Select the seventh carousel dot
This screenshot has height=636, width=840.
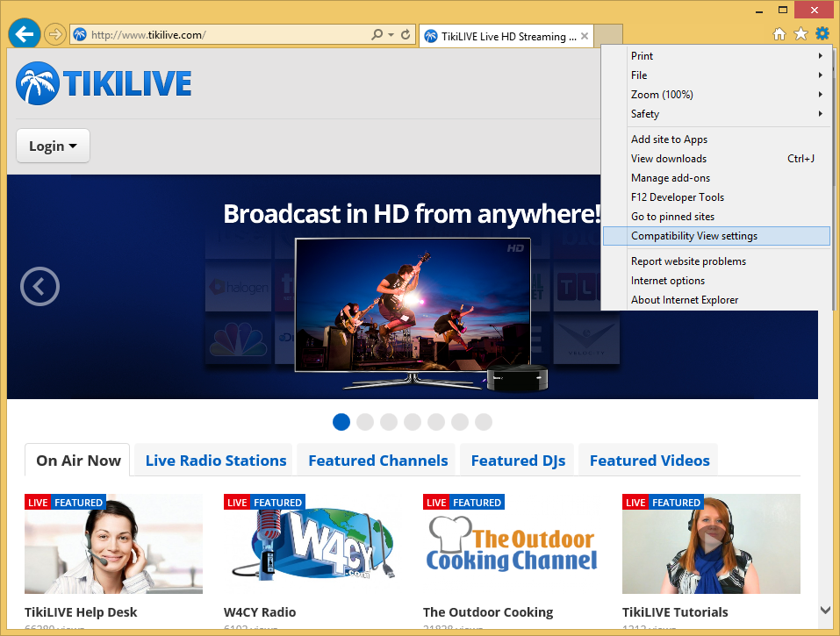[x=484, y=422]
